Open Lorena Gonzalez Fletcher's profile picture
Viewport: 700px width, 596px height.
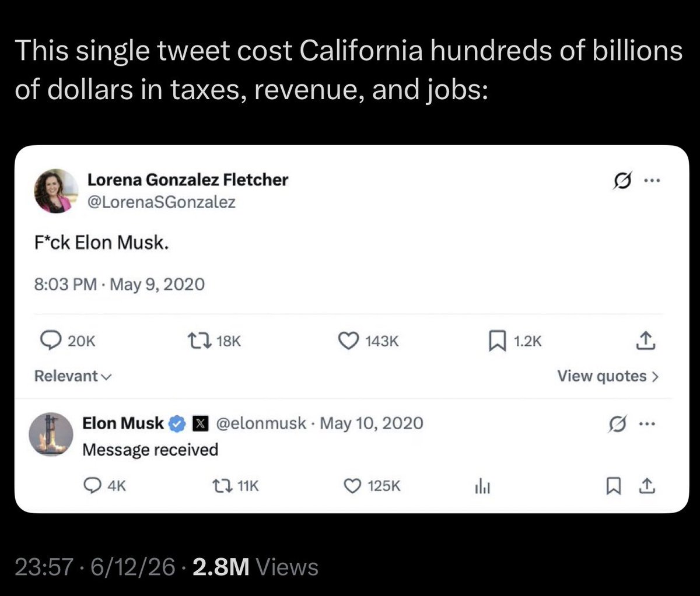coord(57,191)
